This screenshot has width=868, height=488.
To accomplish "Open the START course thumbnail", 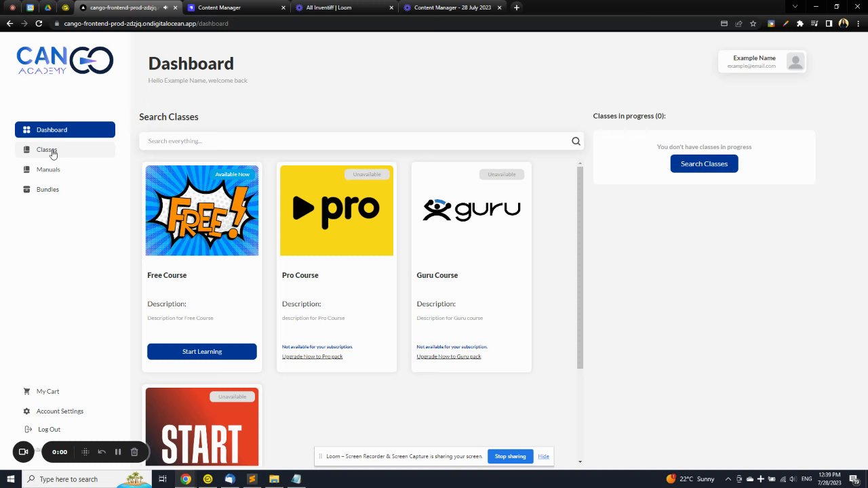I will pos(202,427).
